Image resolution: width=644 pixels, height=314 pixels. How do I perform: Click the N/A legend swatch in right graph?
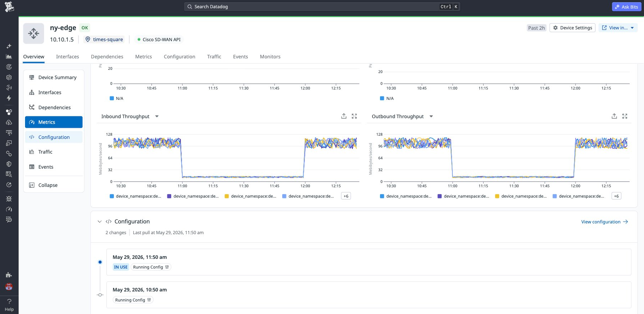[x=382, y=98]
